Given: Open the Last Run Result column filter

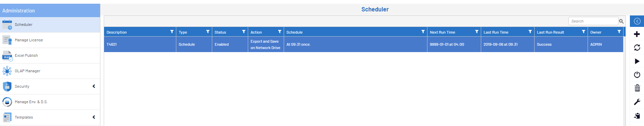Looking at the screenshot, I should [x=584, y=32].
